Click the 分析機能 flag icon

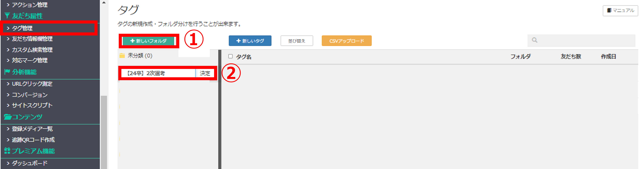7,72
